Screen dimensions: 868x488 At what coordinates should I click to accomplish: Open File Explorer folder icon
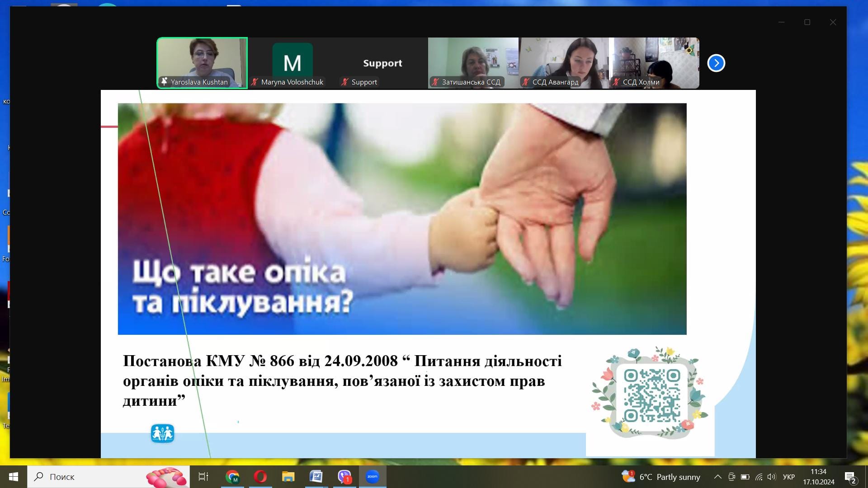coord(288,477)
